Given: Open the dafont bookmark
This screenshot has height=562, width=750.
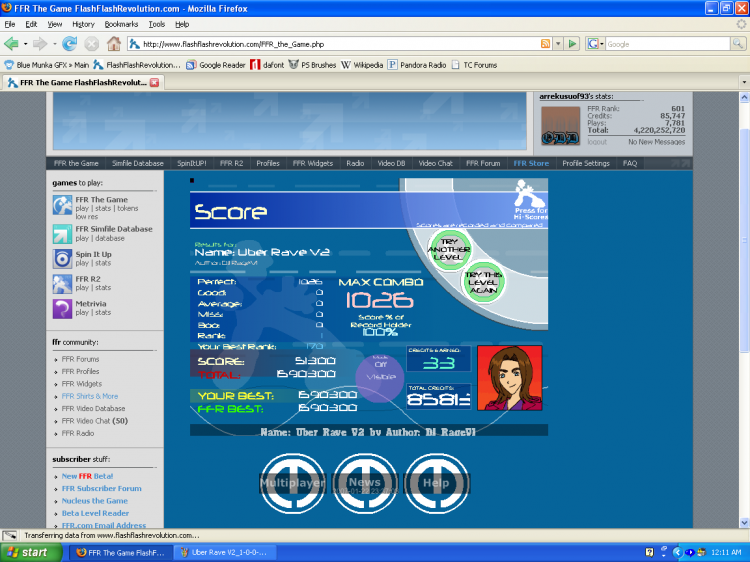Looking at the screenshot, I should pos(267,65).
